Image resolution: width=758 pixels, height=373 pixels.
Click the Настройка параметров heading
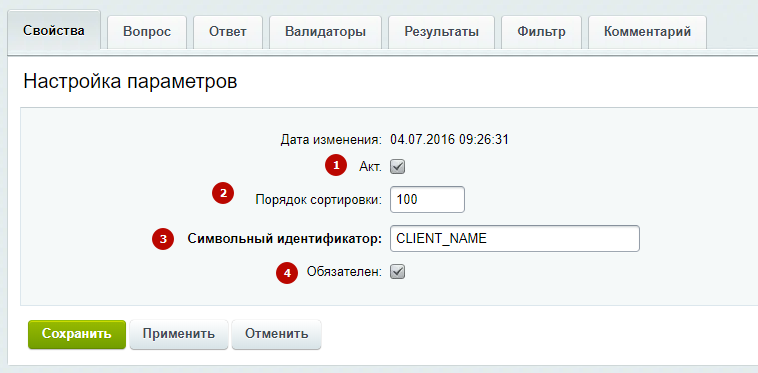point(131,81)
